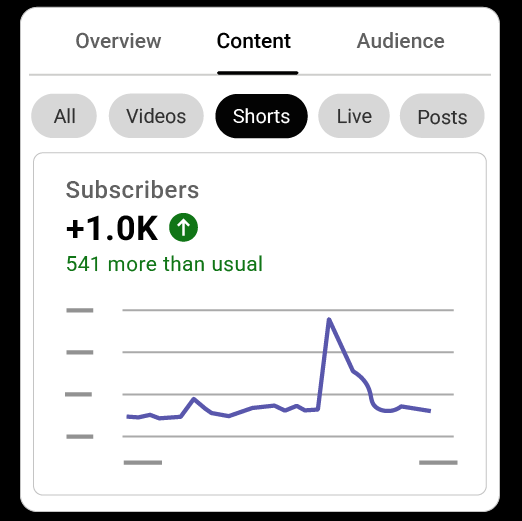
Task: Click the bottom y-axis label placeholder
Action: [80, 436]
